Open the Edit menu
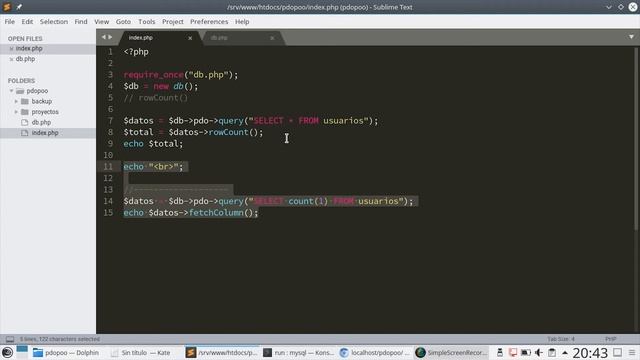This screenshot has width=640, height=360. (27, 22)
